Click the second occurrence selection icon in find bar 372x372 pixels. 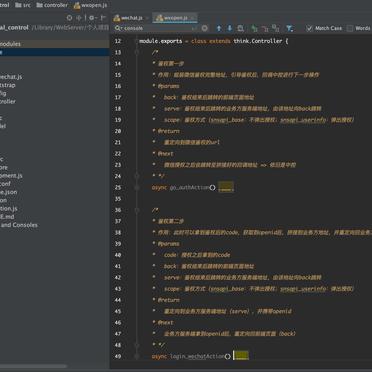(x=265, y=29)
